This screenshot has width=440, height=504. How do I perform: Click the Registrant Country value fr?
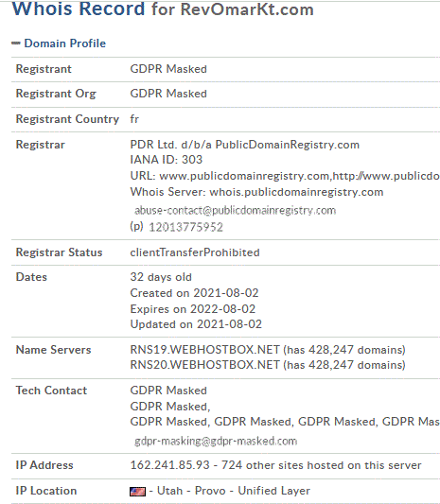(134, 119)
